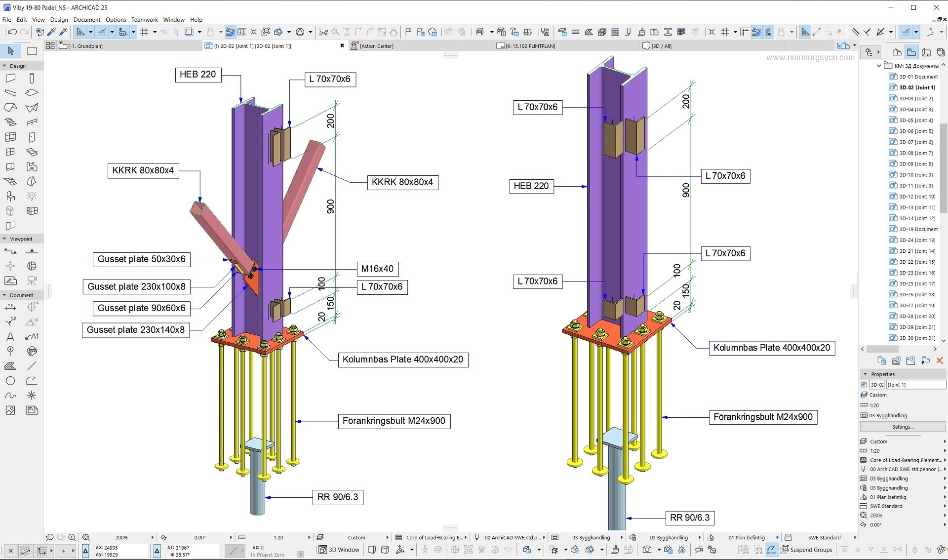
Task: Switch to View Map in Navigator
Action: [911, 52]
